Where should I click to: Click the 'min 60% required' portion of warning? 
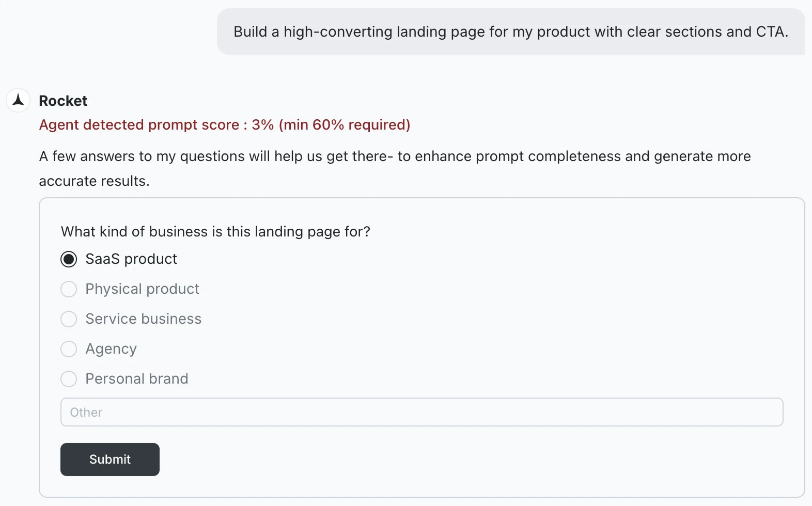pos(342,124)
